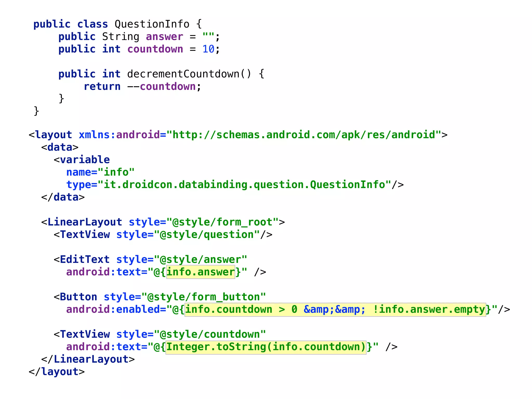Click the @style/question style value
Image resolution: width=532 pixels, height=399 pixels.
tap(207, 235)
